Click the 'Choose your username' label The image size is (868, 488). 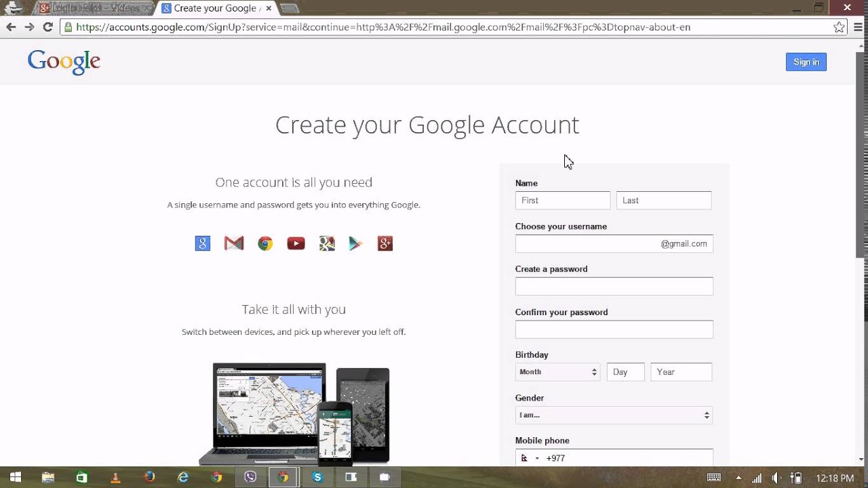(561, 226)
